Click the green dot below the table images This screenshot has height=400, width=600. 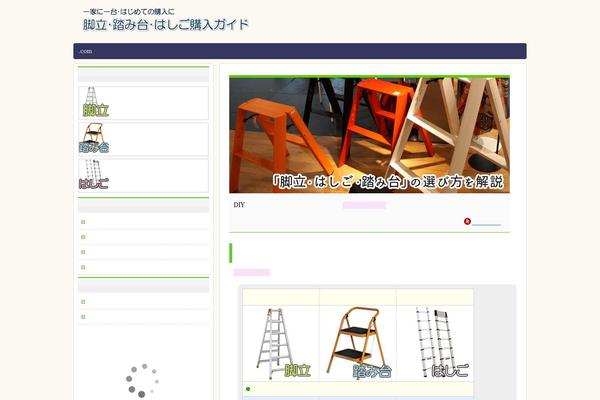(248, 389)
